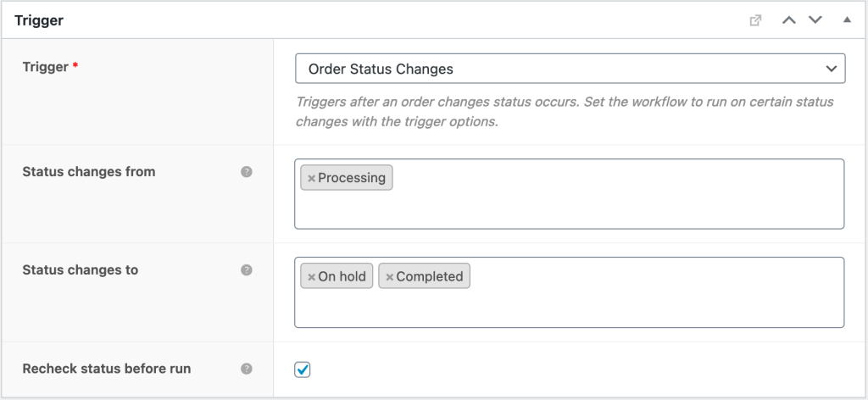Image resolution: width=868 pixels, height=400 pixels.
Task: Click help icon for Recheck status before run
Action: click(x=247, y=369)
